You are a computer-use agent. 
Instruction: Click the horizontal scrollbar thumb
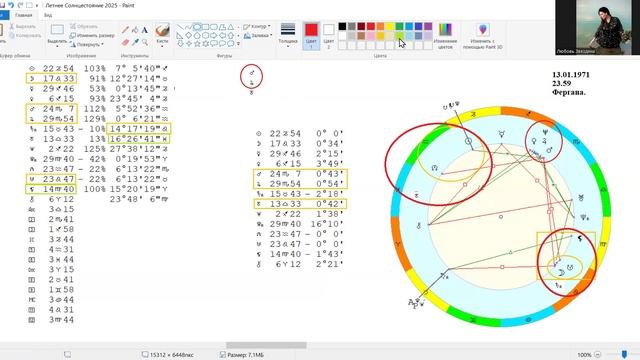pos(266,345)
